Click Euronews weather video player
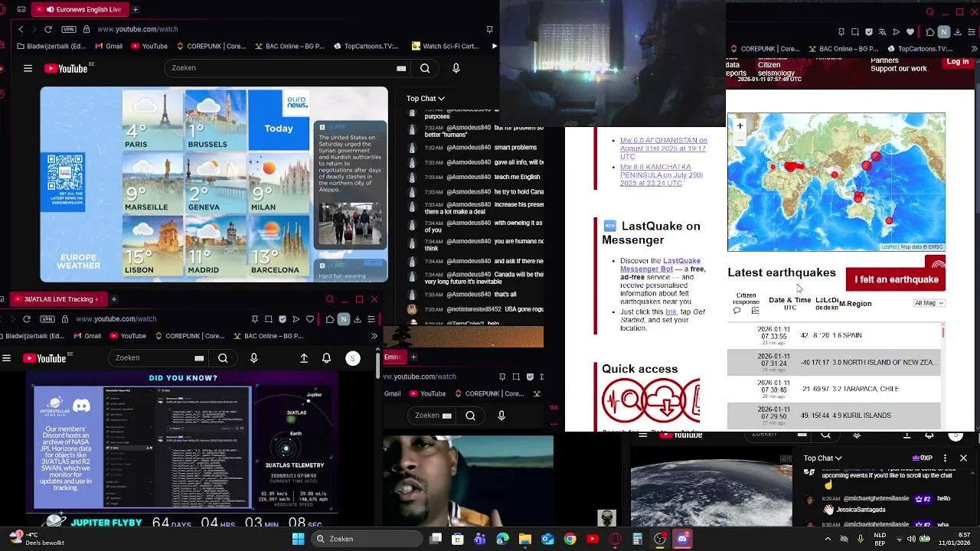 click(x=214, y=184)
